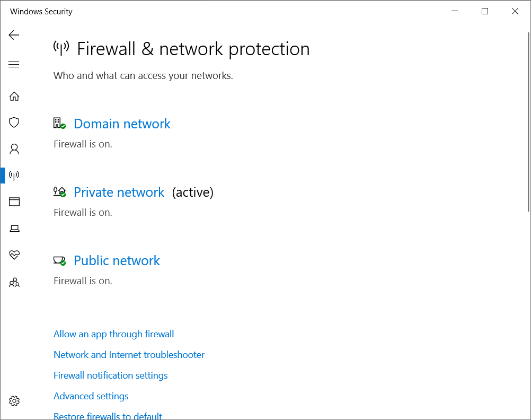Open the hamburger navigation menu
The image size is (531, 420).
pyautogui.click(x=14, y=64)
